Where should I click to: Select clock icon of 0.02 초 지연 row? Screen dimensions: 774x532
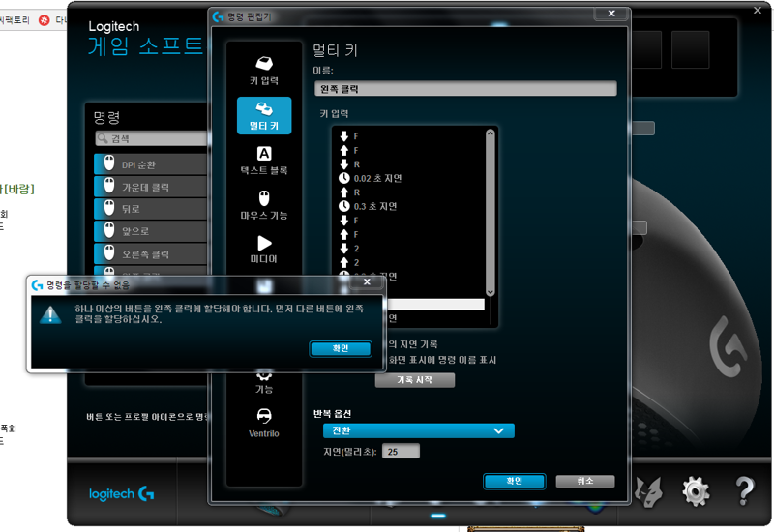344,178
